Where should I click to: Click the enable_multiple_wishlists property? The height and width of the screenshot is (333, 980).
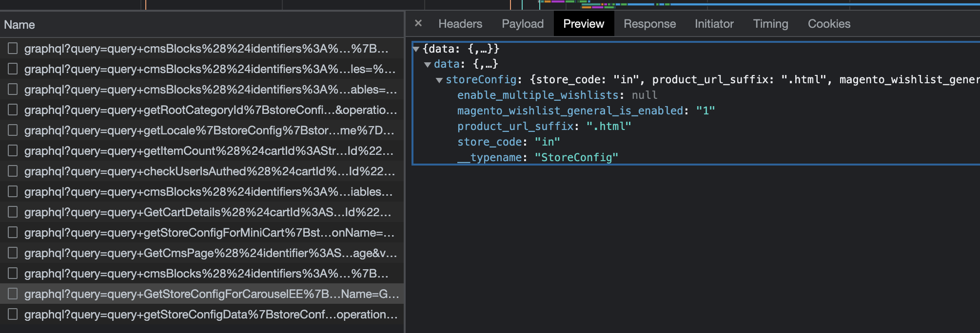557,95
